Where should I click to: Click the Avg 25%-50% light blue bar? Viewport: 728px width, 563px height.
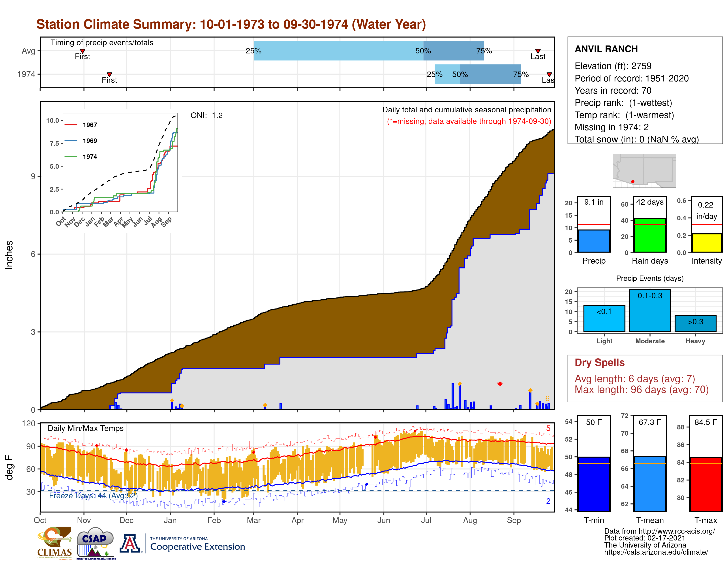(x=338, y=51)
